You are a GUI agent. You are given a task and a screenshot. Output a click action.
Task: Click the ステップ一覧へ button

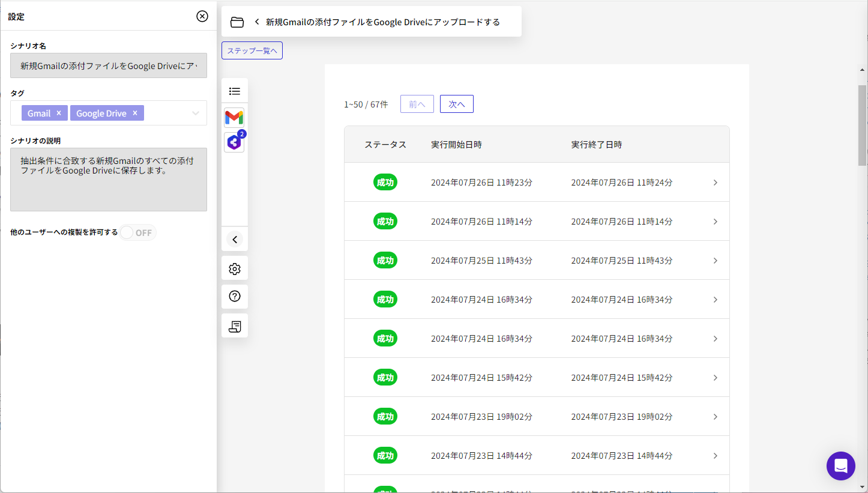[x=252, y=50]
